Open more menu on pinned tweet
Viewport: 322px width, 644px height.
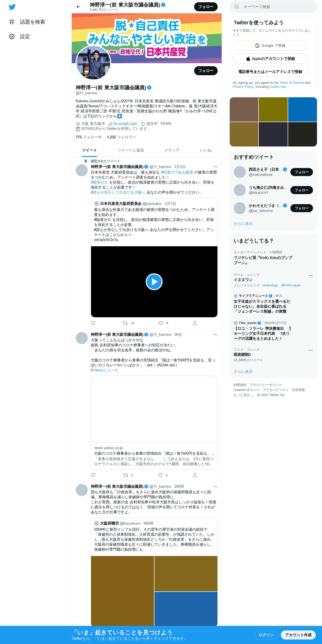(215, 167)
